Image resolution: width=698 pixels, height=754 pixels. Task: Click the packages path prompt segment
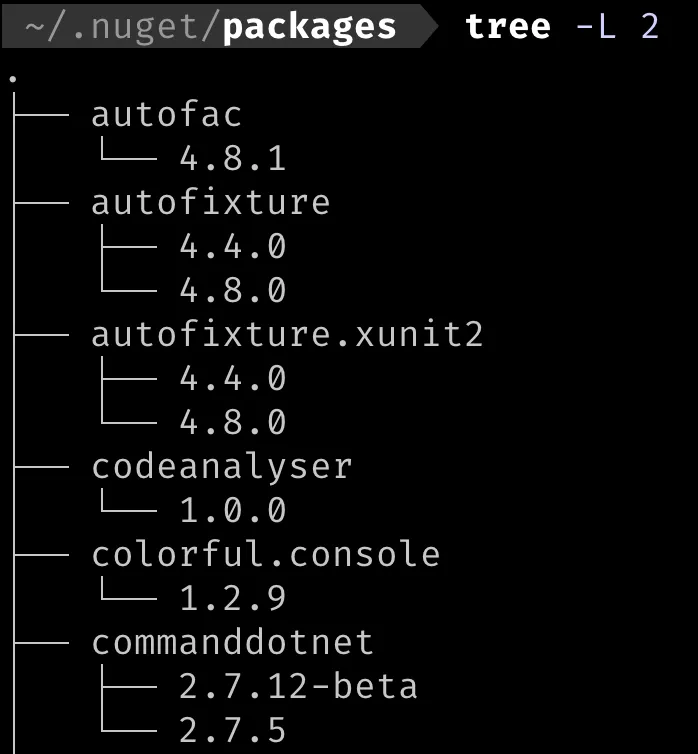[x=308, y=25]
